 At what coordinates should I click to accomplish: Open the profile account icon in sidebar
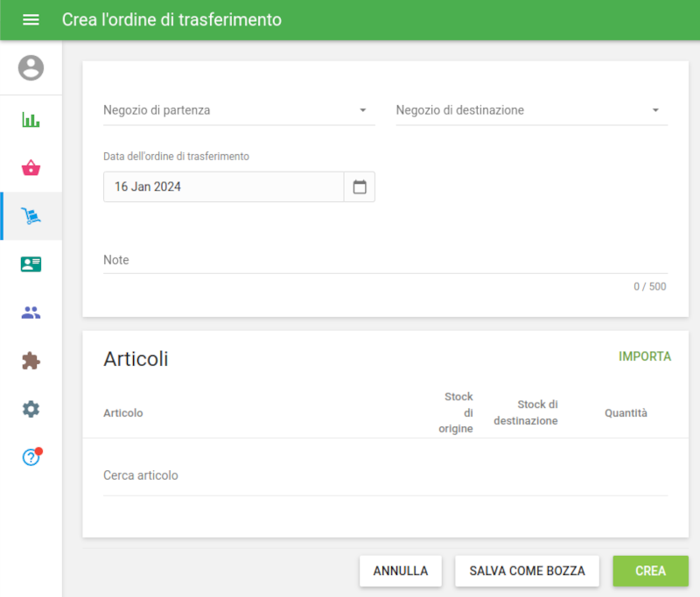tap(31, 67)
